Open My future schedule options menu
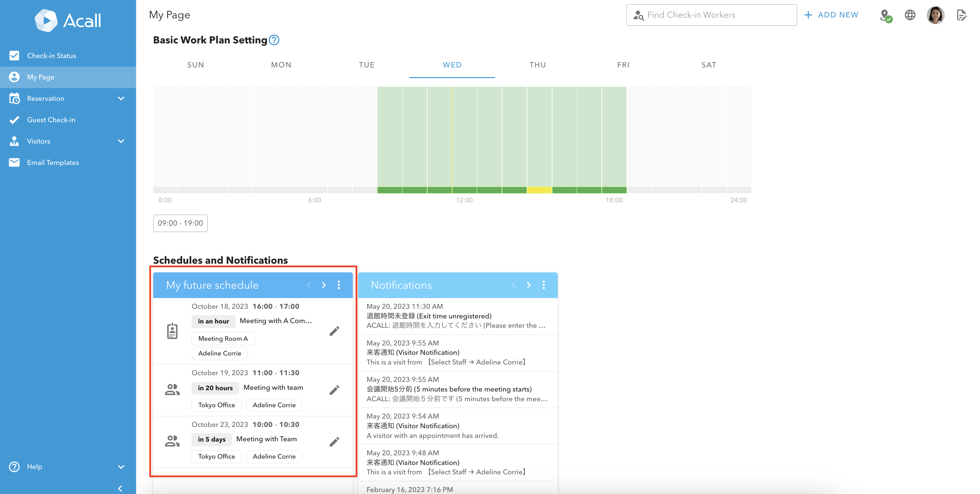 pyautogui.click(x=338, y=285)
